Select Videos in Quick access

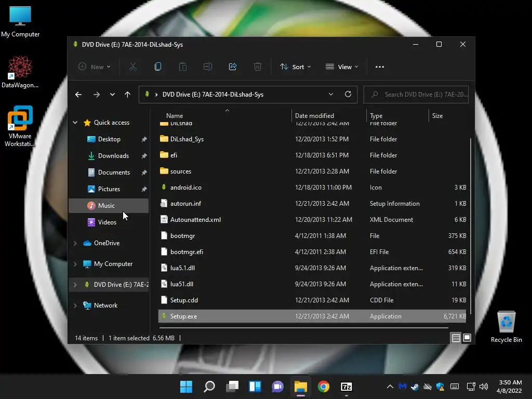point(109,222)
